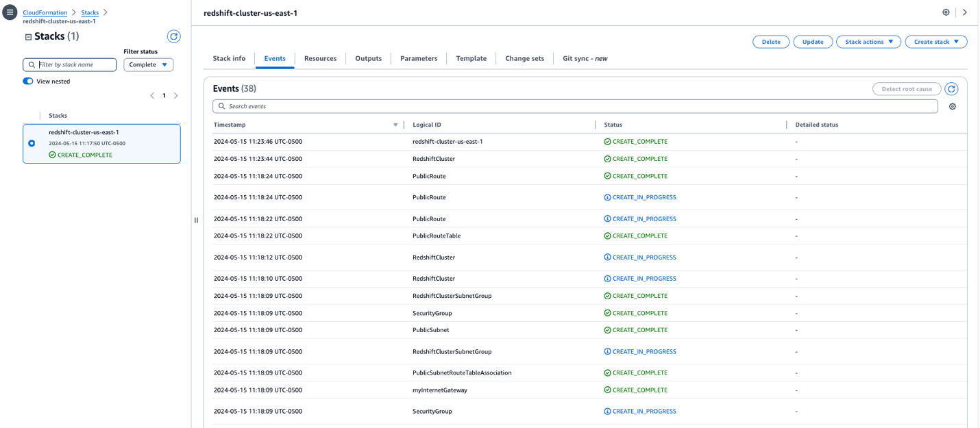
Task: Click the Logical ID column header
Action: click(x=427, y=125)
